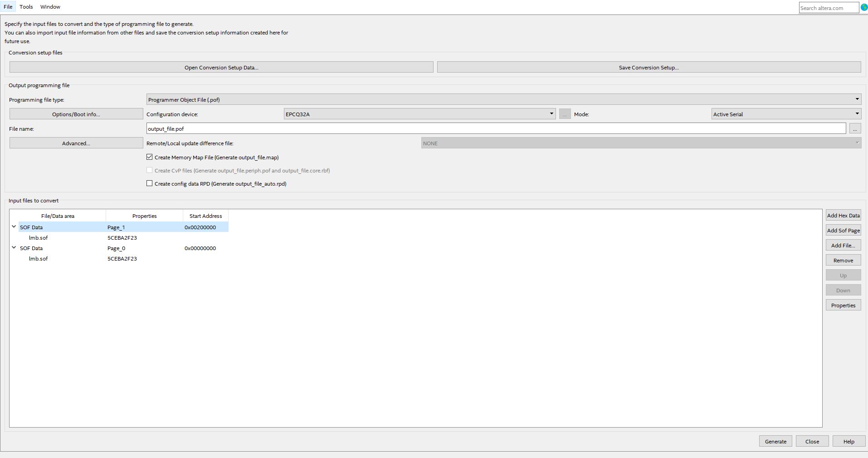The image size is (868, 458).
Task: Collapse the SOF Data Page_0 row
Action: click(14, 247)
